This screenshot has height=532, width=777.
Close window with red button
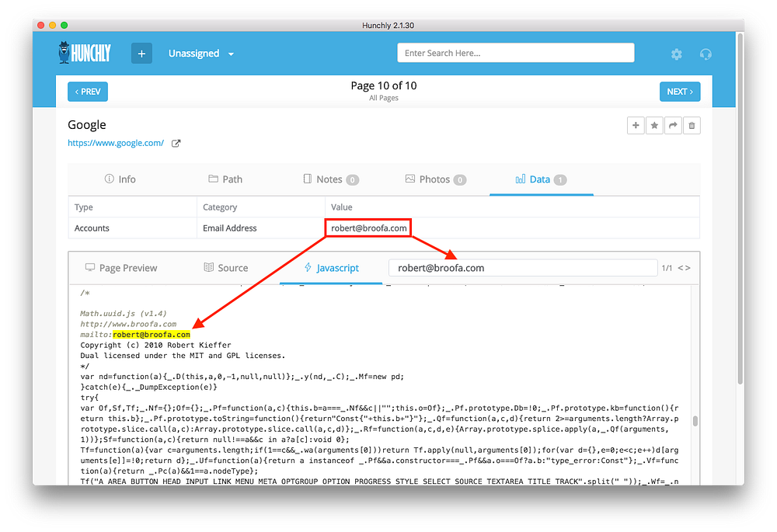point(41,26)
